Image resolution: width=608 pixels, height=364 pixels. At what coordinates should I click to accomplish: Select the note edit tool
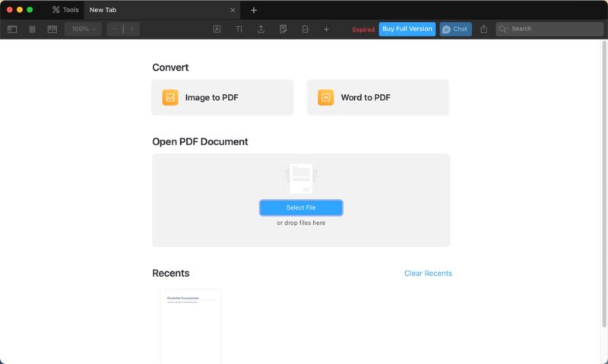[x=283, y=29]
